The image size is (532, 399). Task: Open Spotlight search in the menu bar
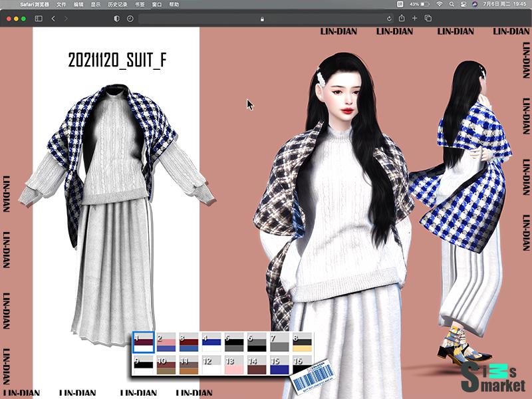pyautogui.click(x=452, y=5)
